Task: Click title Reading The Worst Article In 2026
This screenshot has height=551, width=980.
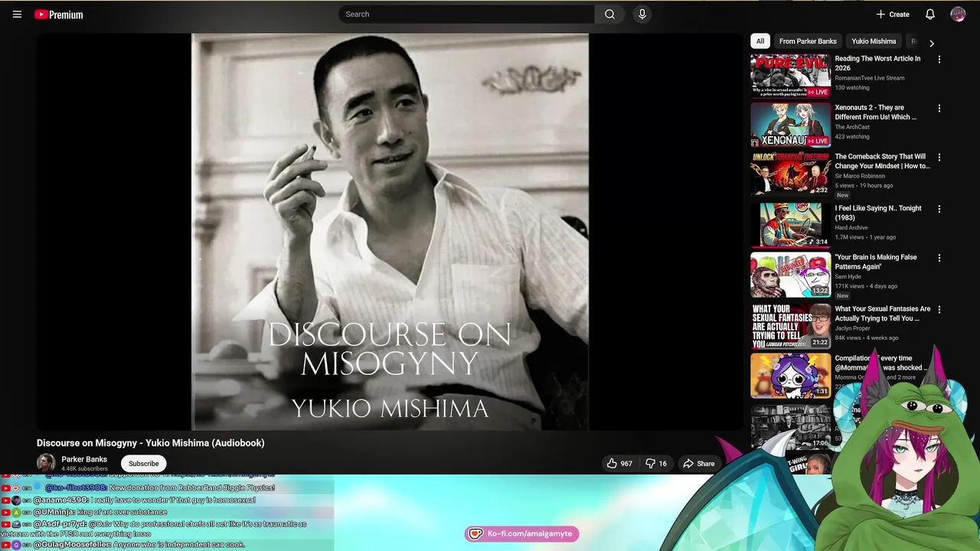Action: click(x=877, y=63)
